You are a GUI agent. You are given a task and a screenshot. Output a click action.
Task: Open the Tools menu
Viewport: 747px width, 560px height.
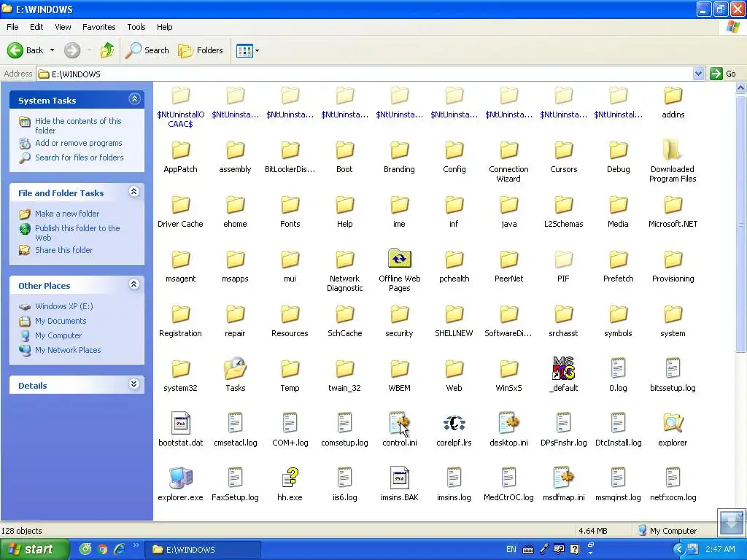136,27
